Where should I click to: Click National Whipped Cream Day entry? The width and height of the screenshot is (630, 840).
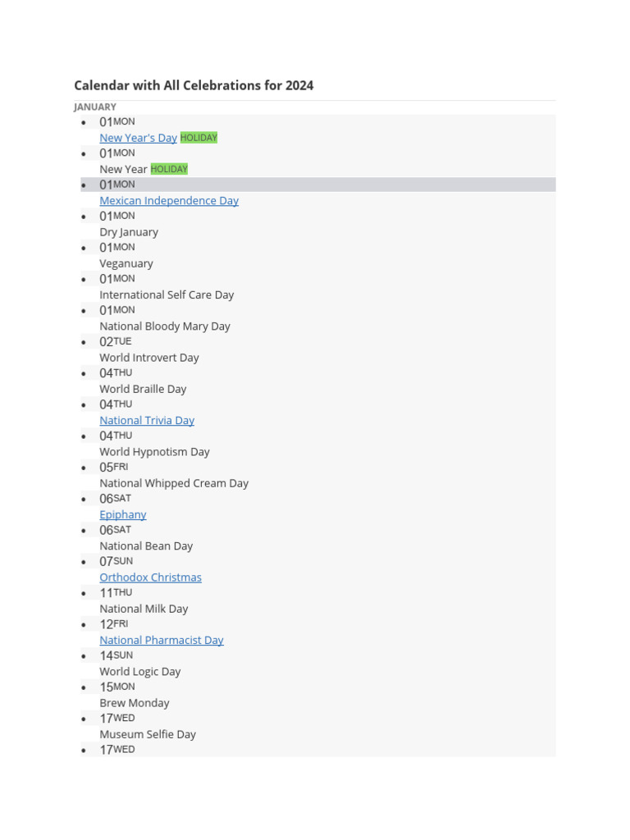[x=174, y=483]
